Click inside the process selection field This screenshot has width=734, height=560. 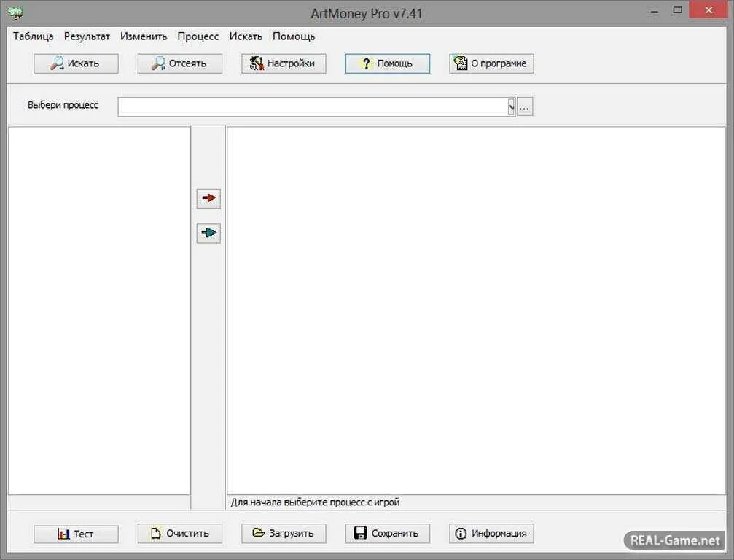(313, 107)
